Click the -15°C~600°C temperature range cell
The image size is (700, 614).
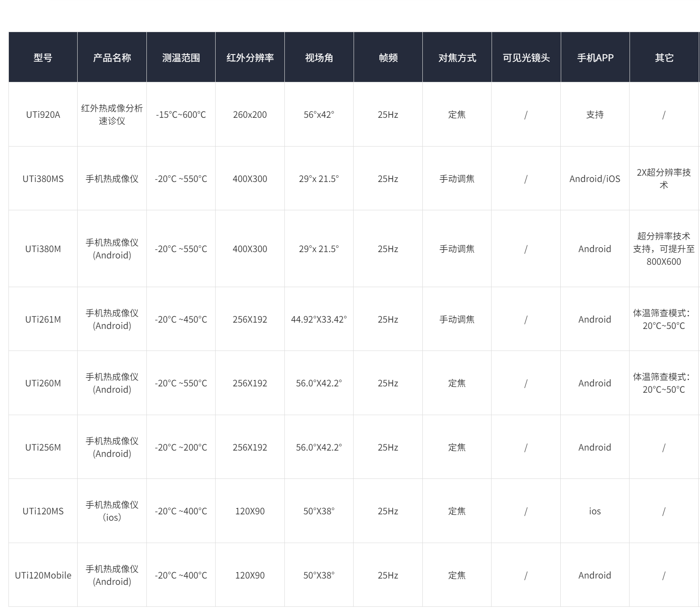(x=181, y=115)
